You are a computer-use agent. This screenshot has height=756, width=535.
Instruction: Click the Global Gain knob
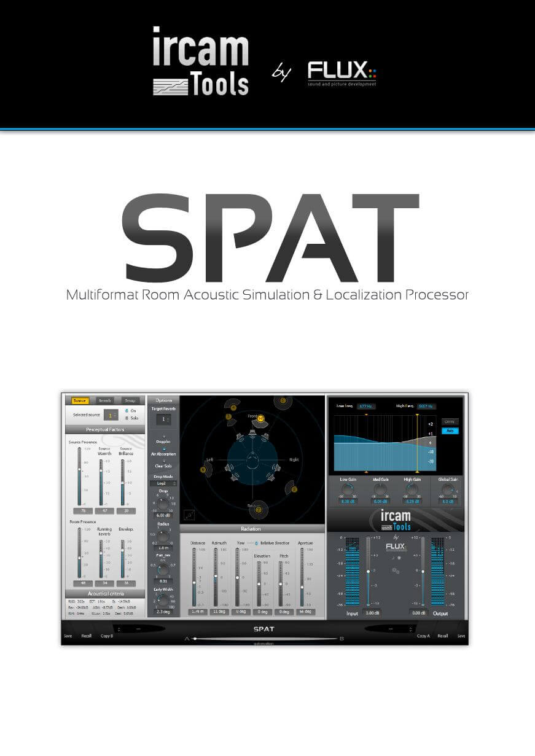[450, 489]
